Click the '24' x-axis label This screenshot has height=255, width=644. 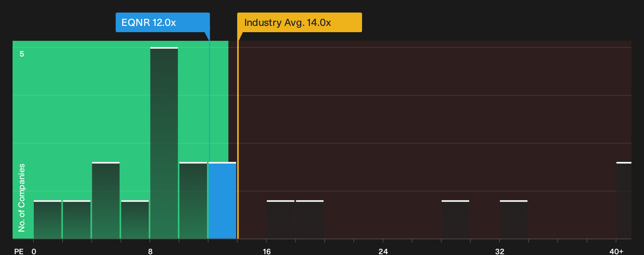click(383, 251)
